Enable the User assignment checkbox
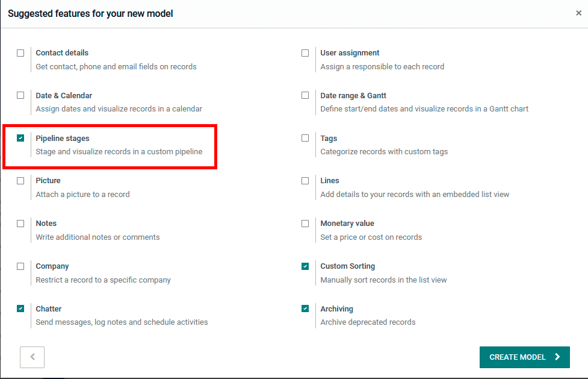 pos(305,53)
